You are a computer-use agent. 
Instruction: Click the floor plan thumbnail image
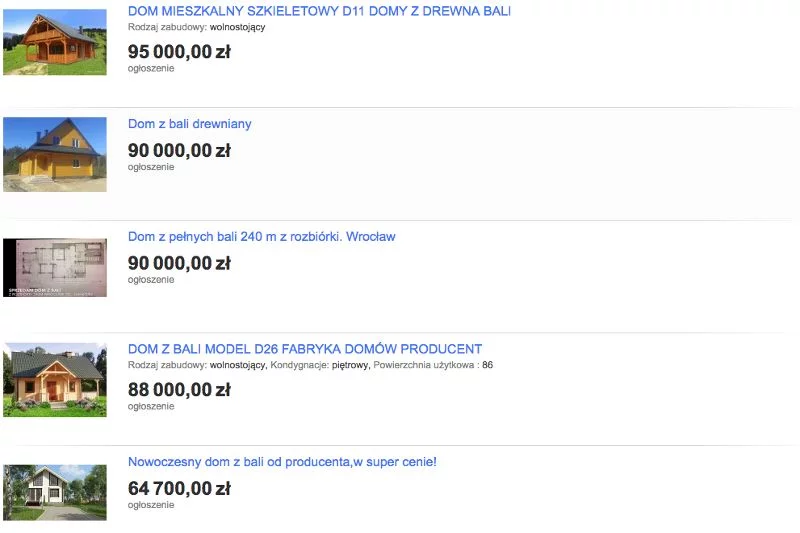click(55, 267)
